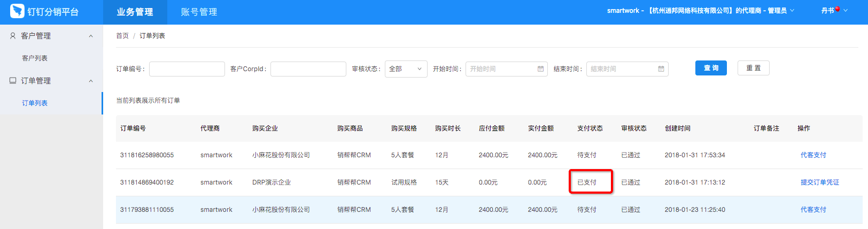Open the agent role dropdown in header
This screenshot has height=229, width=868.
pyautogui.click(x=700, y=11)
